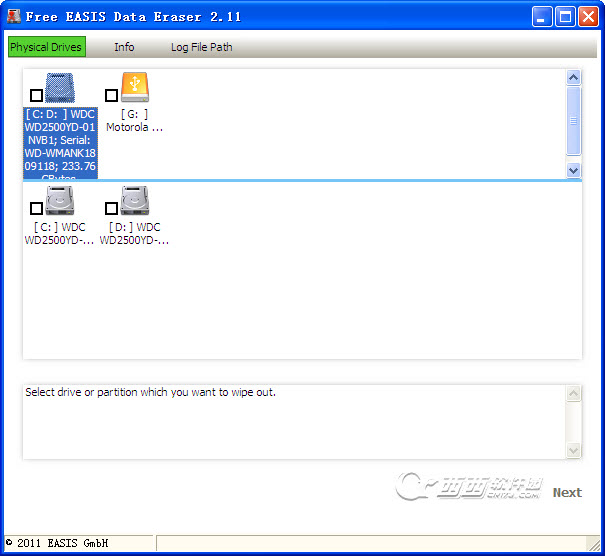
Task: Switch to the Info tab
Action: tap(124, 47)
